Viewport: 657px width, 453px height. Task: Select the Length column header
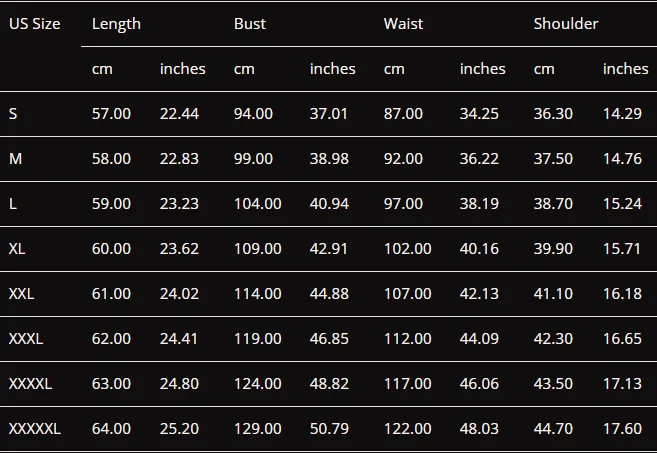coord(116,24)
